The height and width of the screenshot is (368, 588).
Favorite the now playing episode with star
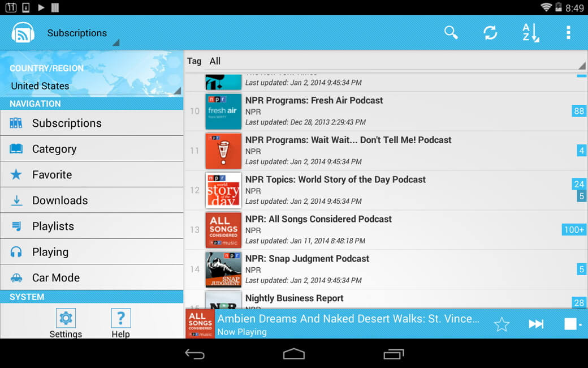point(501,324)
